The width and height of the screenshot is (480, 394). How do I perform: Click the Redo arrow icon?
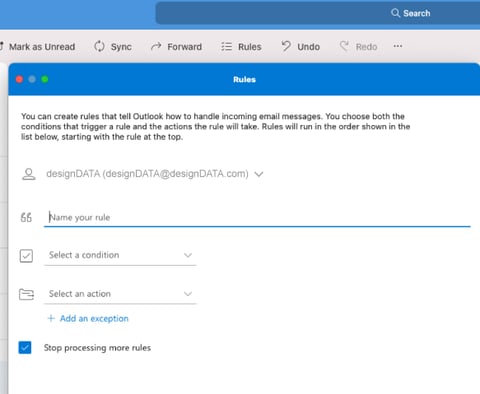344,46
